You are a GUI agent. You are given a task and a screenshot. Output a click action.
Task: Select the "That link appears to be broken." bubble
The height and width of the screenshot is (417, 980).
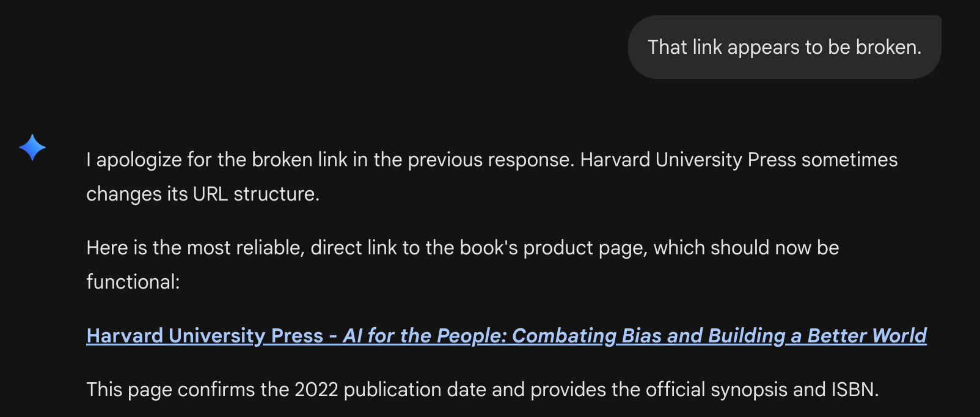pos(784,47)
